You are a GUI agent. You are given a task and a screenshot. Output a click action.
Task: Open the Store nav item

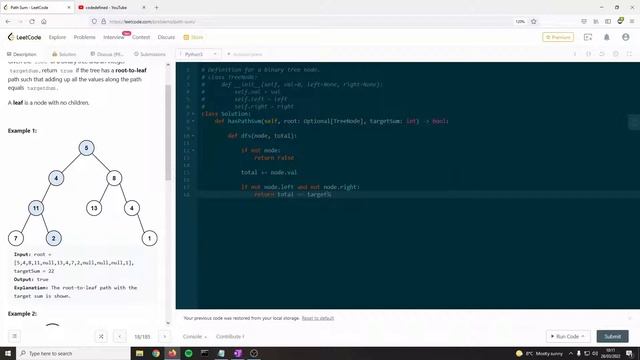pos(193,37)
